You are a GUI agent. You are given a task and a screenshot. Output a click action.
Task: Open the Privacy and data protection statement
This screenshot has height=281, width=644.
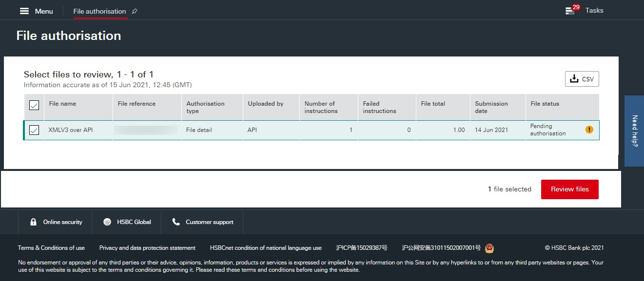(x=147, y=248)
